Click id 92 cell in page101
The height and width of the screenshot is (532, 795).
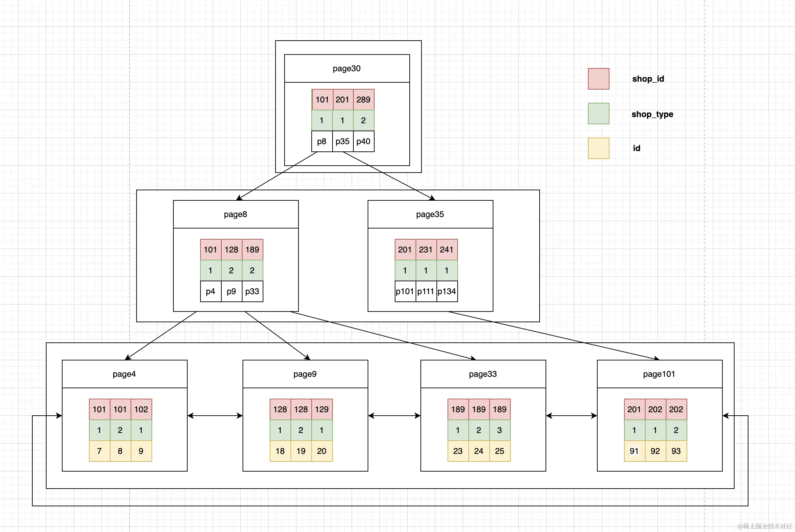[656, 451]
